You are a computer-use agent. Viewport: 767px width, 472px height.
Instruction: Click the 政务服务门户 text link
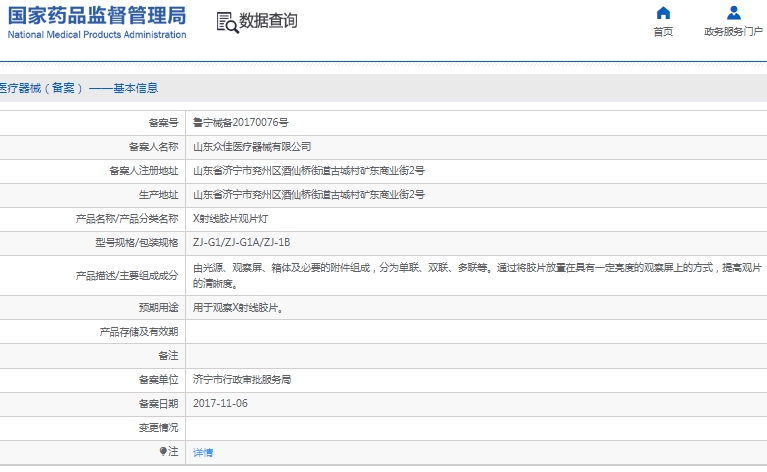point(733,32)
